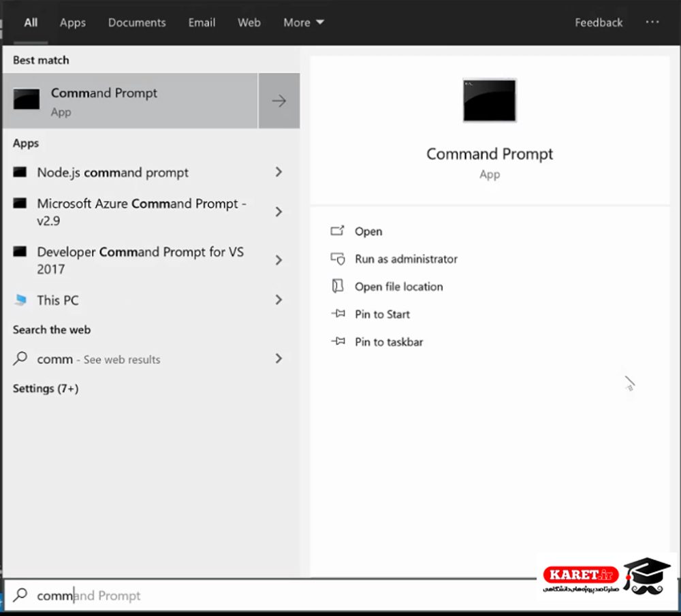Click the Pin to Start pin icon
Screen dimensions: 681x616
[338, 313]
